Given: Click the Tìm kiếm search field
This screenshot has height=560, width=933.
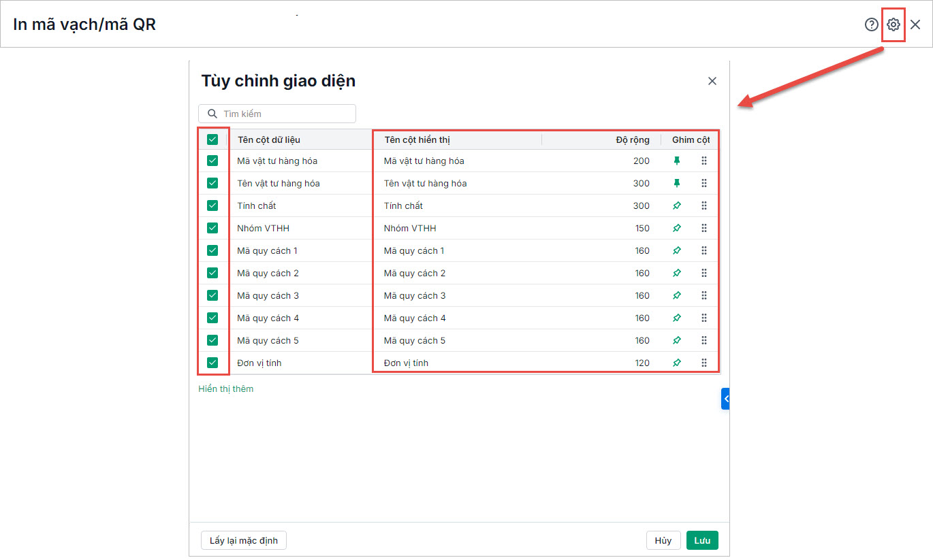Looking at the screenshot, I should 277,114.
